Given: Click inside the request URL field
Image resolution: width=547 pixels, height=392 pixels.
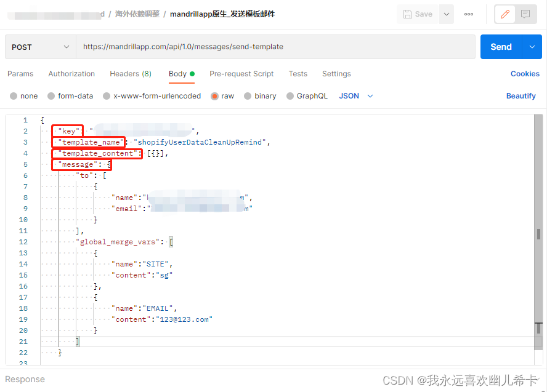Looking at the screenshot, I should (x=246, y=46).
